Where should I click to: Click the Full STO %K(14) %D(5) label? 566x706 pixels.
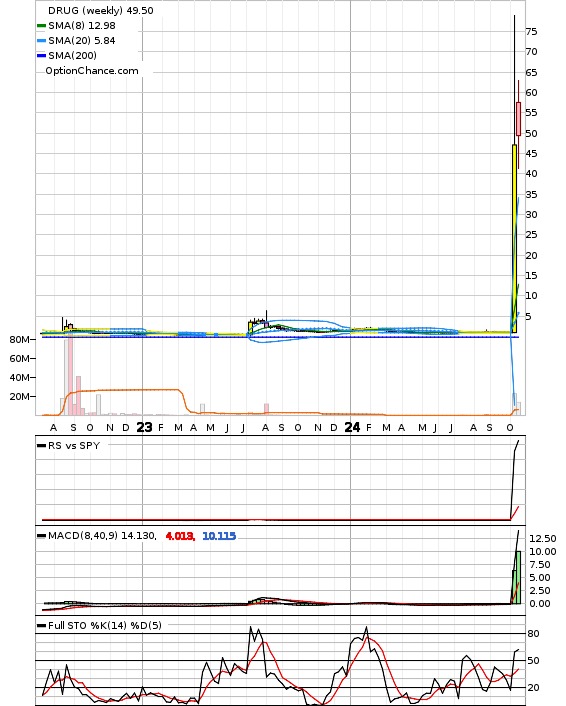[x=104, y=625]
